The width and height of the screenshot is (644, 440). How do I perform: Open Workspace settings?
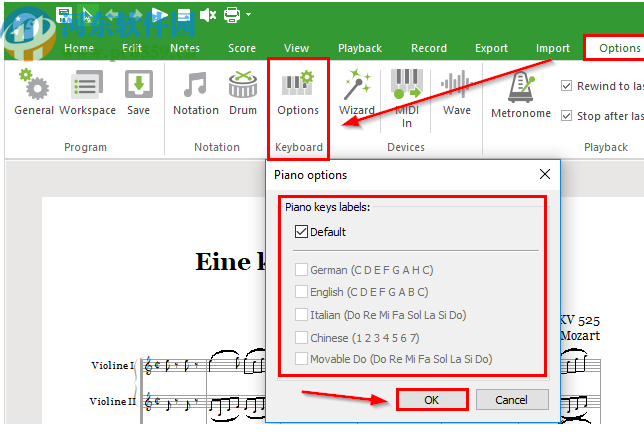tap(87, 92)
